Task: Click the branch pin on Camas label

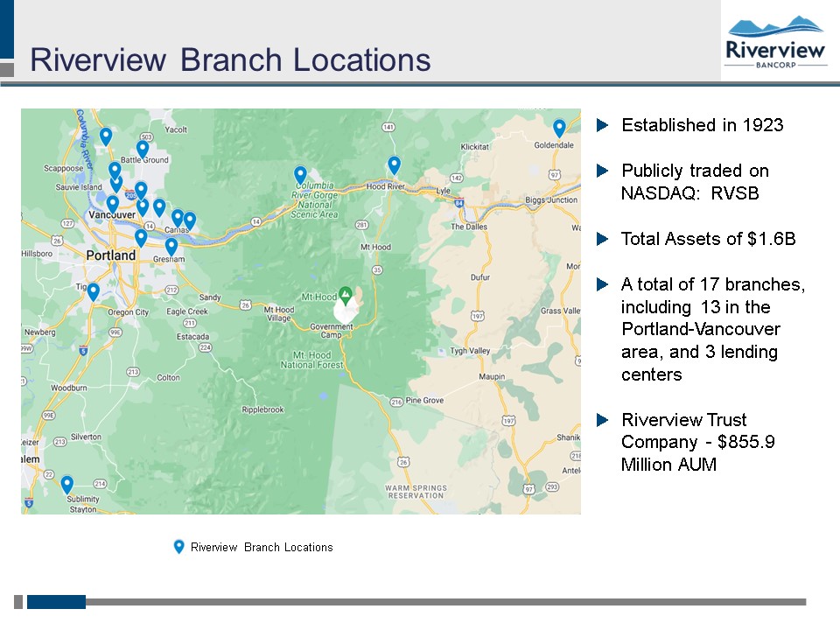Action: 178,219
